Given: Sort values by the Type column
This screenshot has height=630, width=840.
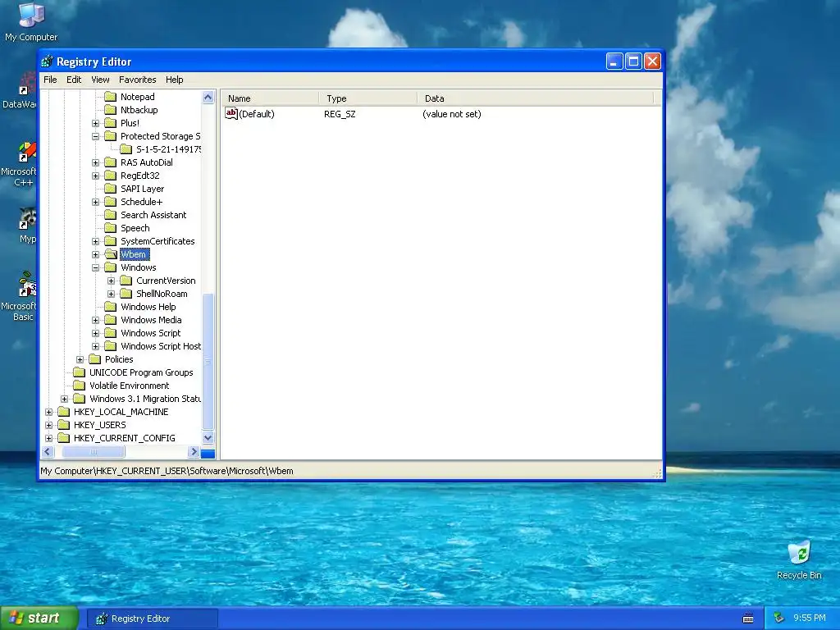Looking at the screenshot, I should click(x=368, y=98).
